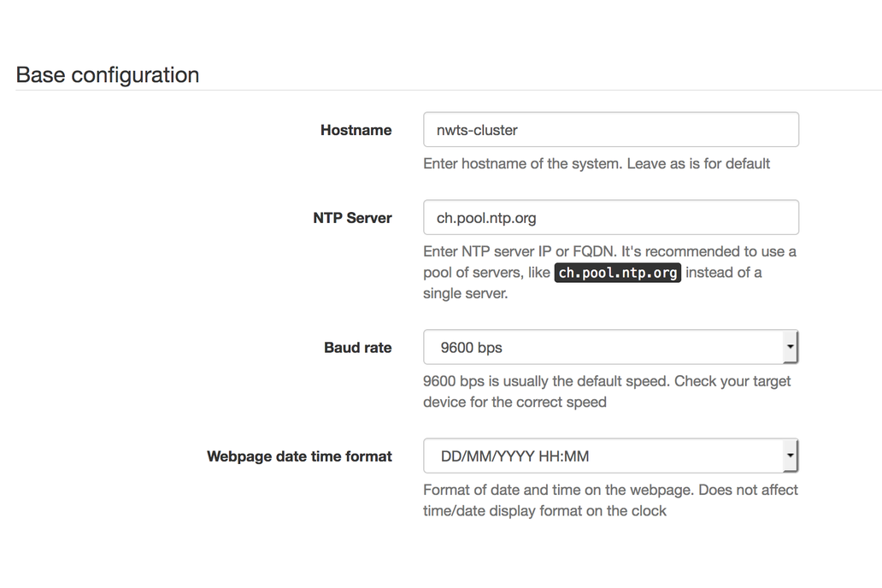Screen dimensions: 882x588
Task: Click the help text below the Hostname field
Action: click(x=597, y=163)
